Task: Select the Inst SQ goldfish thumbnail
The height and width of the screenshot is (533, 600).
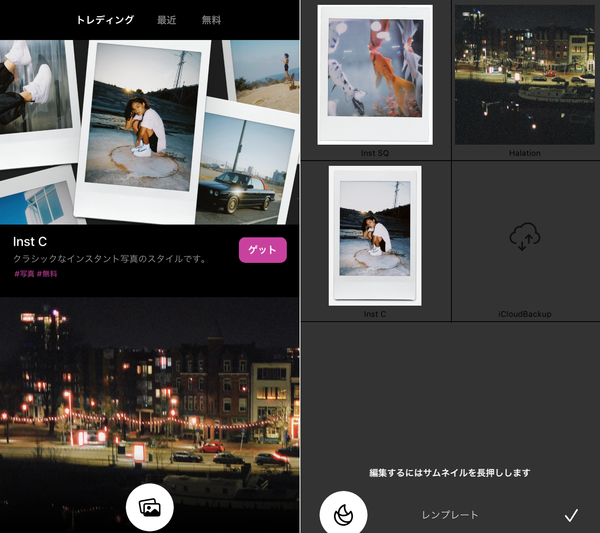Action: coord(375,75)
